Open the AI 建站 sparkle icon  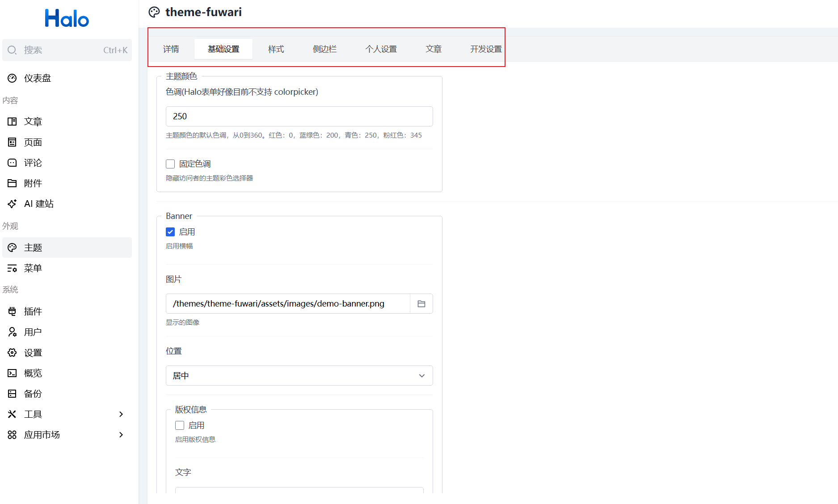[x=12, y=204]
